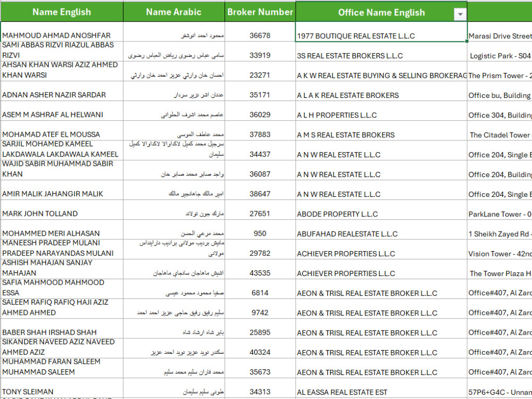Select ABODE PROPERTY L.L.C cell
This screenshot has height=399, width=532.
(x=381, y=210)
